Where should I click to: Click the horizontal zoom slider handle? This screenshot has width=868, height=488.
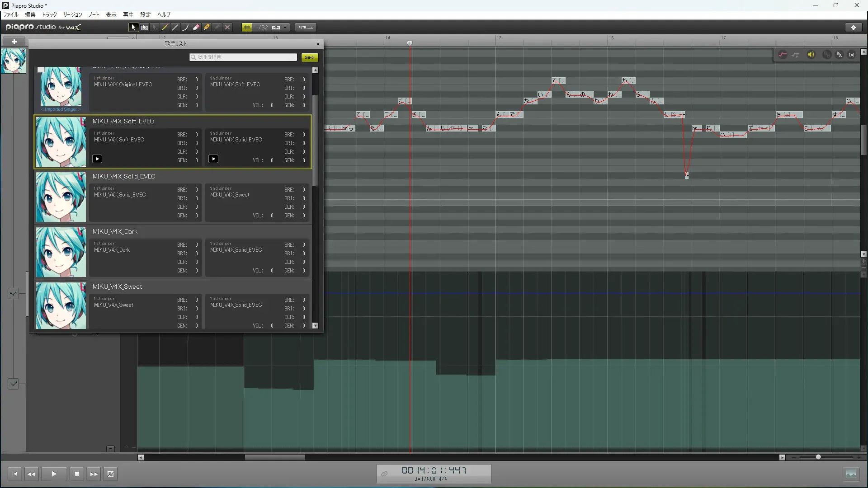click(x=818, y=457)
